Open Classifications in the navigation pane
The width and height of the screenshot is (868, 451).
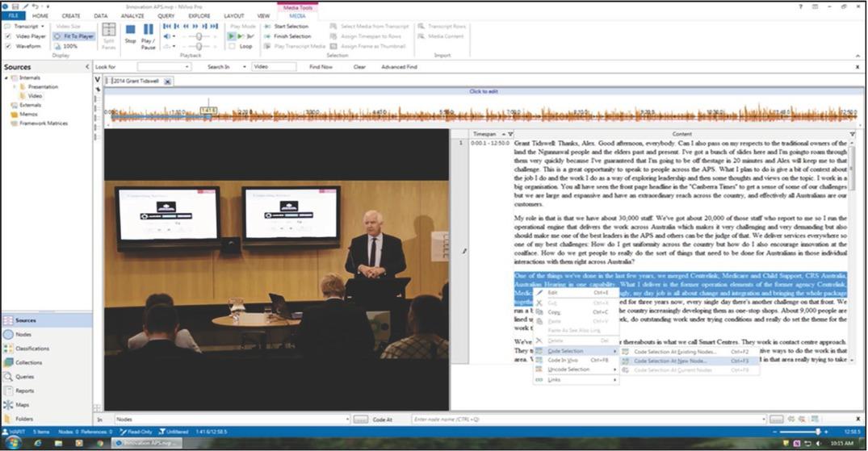32,349
